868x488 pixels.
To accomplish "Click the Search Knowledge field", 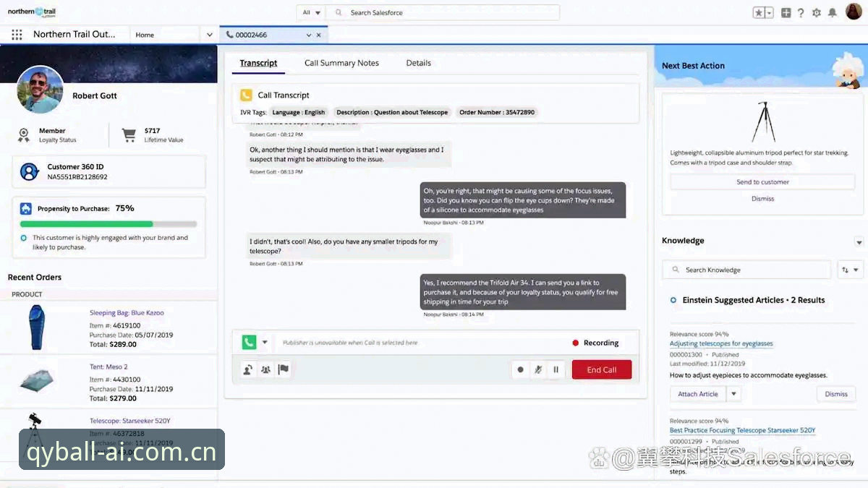I will click(x=746, y=270).
